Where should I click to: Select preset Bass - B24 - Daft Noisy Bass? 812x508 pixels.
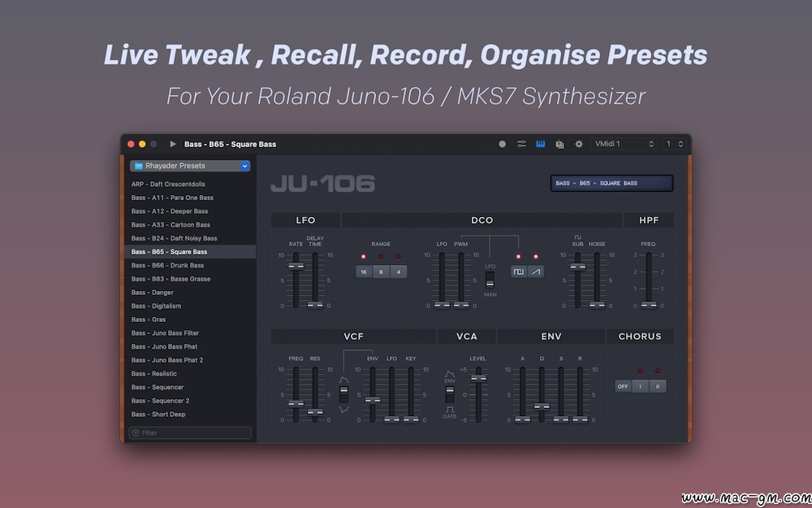[190, 238]
